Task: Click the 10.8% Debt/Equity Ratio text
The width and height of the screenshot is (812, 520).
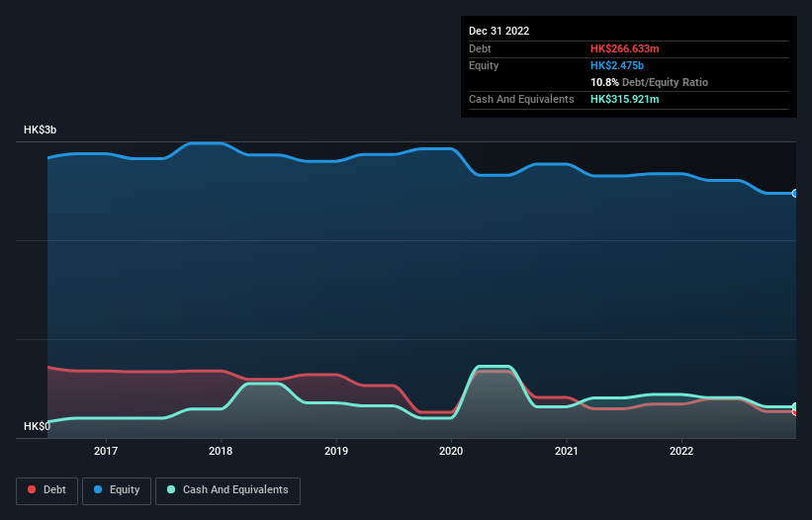Action: (x=650, y=82)
